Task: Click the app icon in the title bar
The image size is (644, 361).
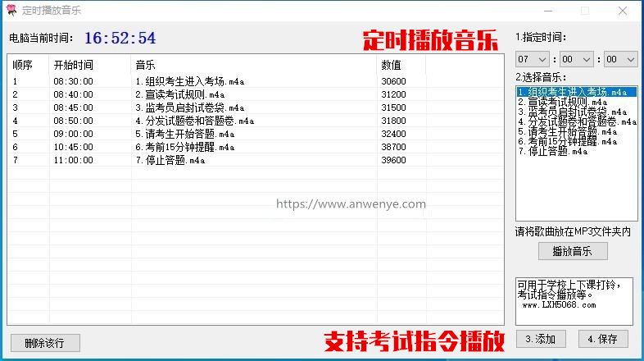Action: 11,11
